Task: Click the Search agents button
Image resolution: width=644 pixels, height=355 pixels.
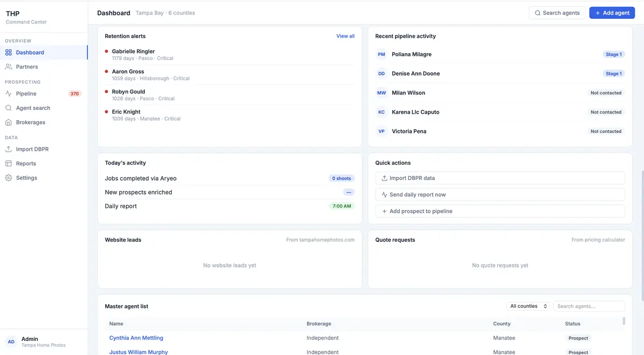Action: (x=557, y=13)
